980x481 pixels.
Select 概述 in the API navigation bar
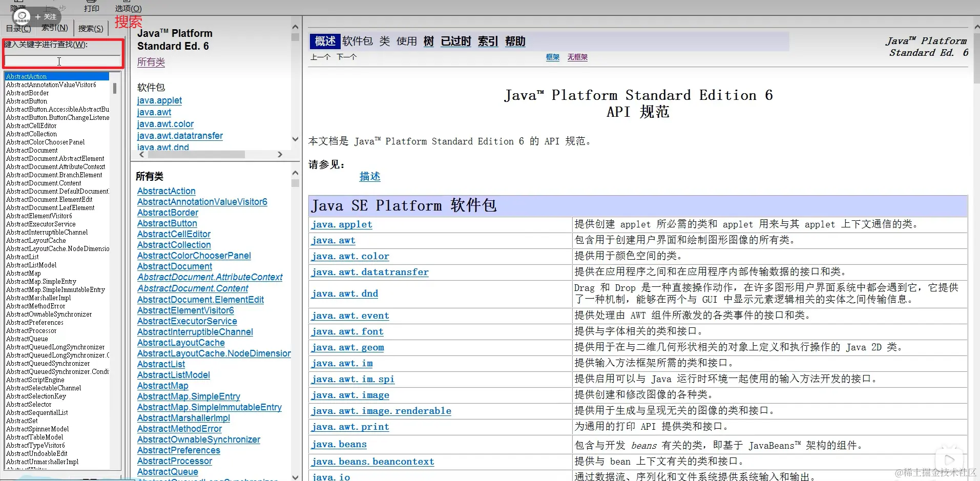tap(325, 41)
